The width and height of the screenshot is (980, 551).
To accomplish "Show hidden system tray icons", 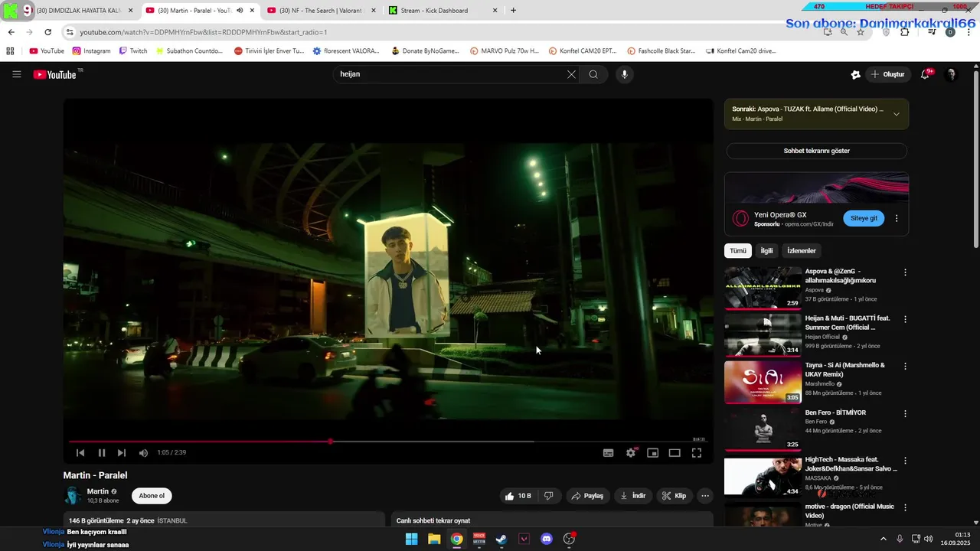I will point(883,539).
